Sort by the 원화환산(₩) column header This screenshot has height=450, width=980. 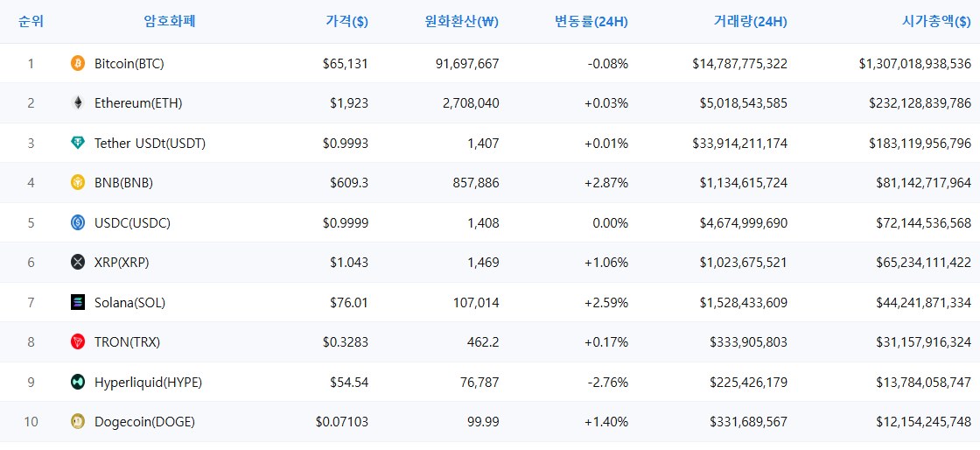click(x=462, y=21)
